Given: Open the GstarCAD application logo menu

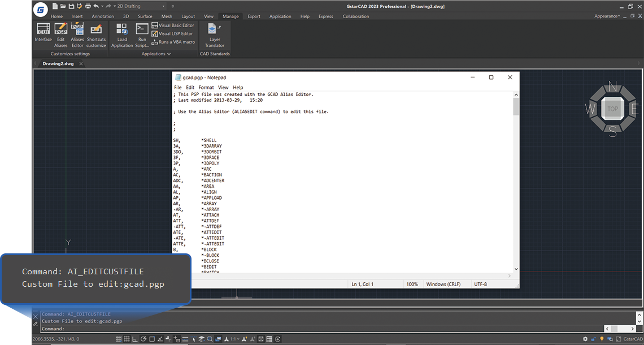Looking at the screenshot, I should click(41, 10).
